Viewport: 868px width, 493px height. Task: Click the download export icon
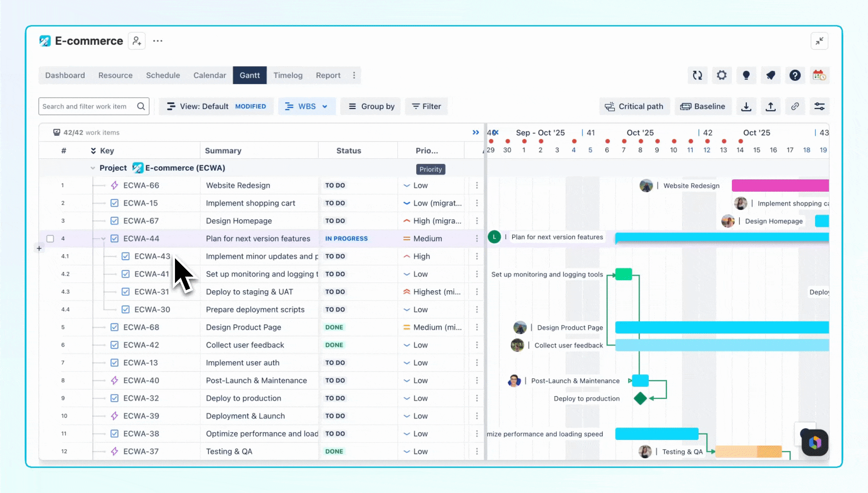[x=746, y=106]
